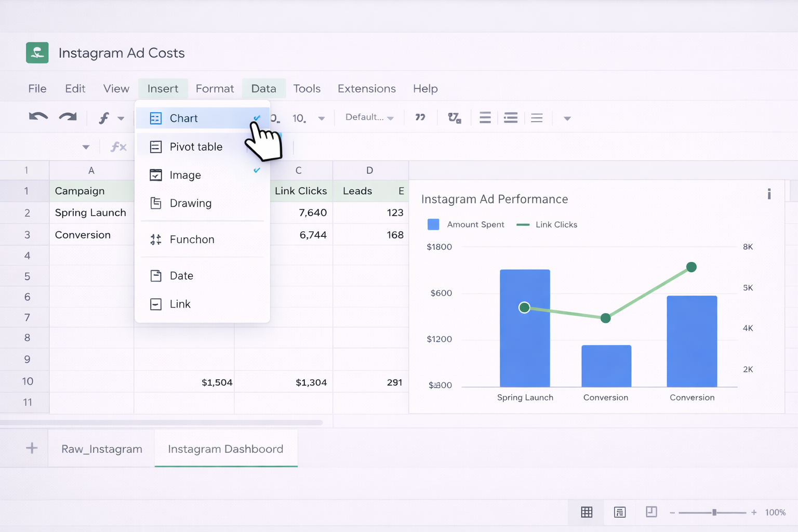Viewport: 798px width, 532px height.
Task: Choose Pivot table in Insert menu
Action: coord(202,147)
